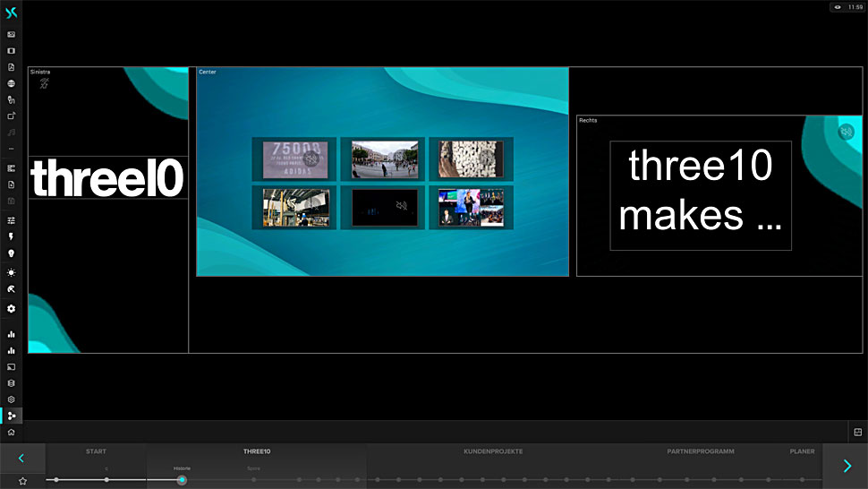868x489 pixels.
Task: Go to the home icon in sidebar
Action: click(x=11, y=432)
